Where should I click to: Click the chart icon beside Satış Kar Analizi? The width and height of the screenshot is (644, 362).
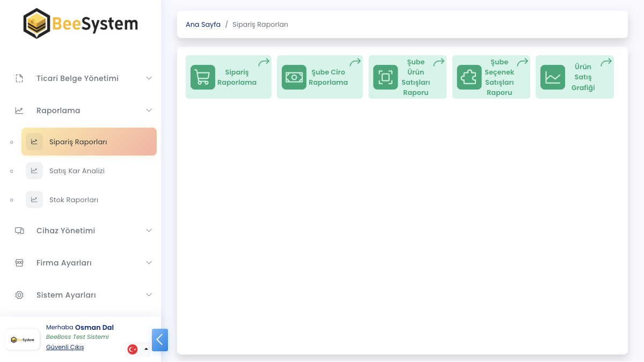coord(34,171)
